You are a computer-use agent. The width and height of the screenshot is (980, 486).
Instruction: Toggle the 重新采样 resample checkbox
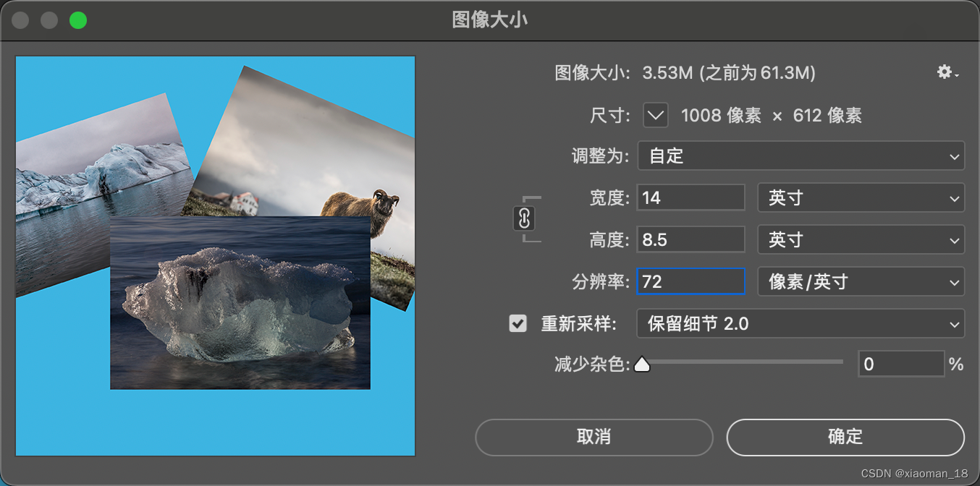pyautogui.click(x=518, y=323)
